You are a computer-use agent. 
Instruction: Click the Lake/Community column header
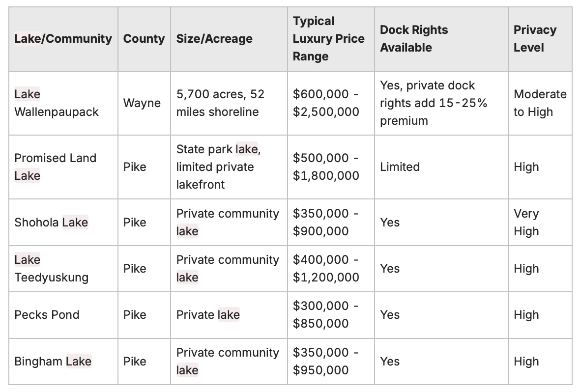tap(63, 39)
